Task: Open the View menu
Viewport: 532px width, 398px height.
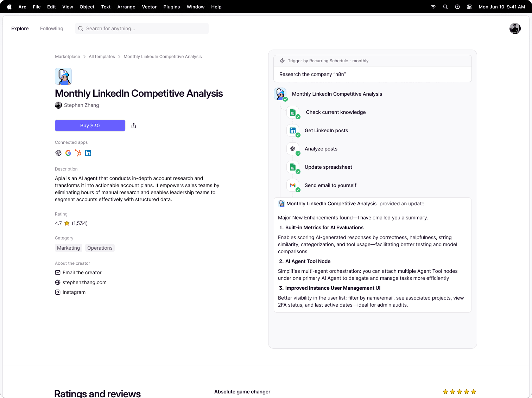Action: coord(68,7)
